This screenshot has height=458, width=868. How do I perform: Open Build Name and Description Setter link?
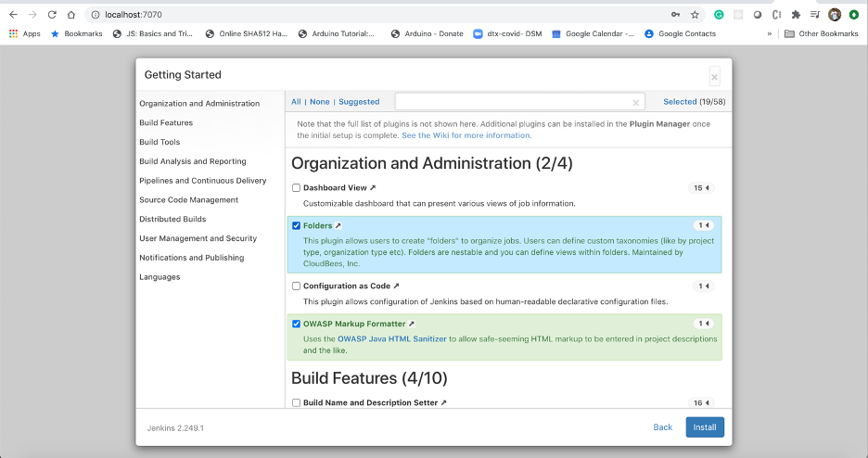(x=444, y=402)
